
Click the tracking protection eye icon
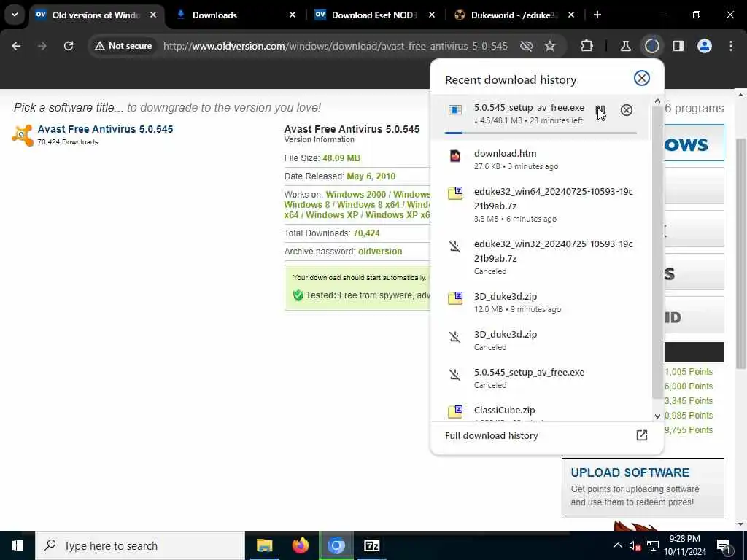point(527,46)
